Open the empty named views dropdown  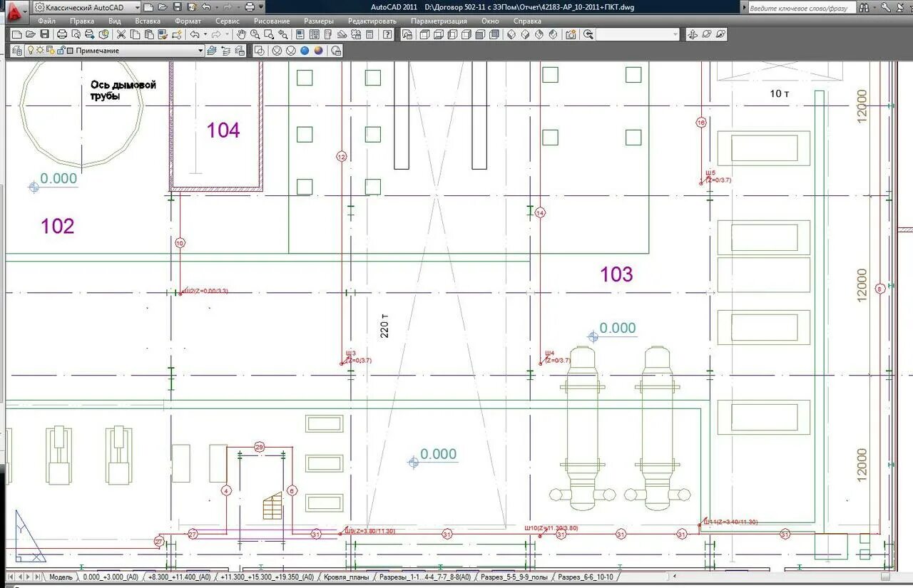[x=637, y=34]
